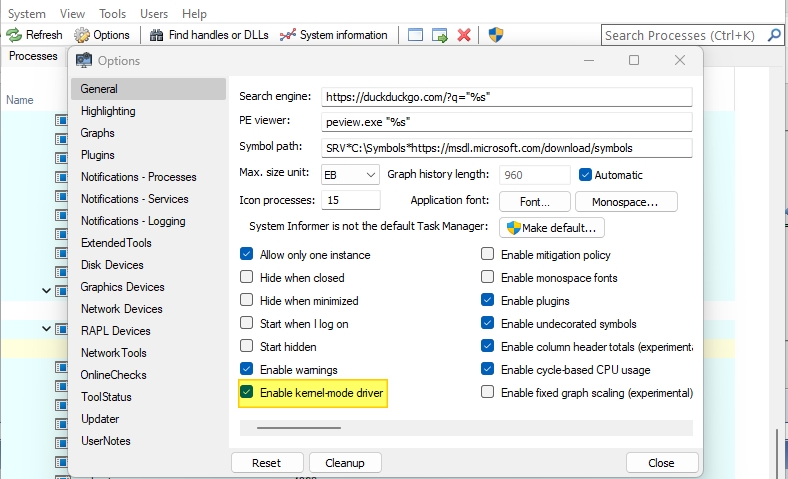Click the shield elevation toolbar icon
The width and height of the screenshot is (788, 479).
[x=496, y=35]
